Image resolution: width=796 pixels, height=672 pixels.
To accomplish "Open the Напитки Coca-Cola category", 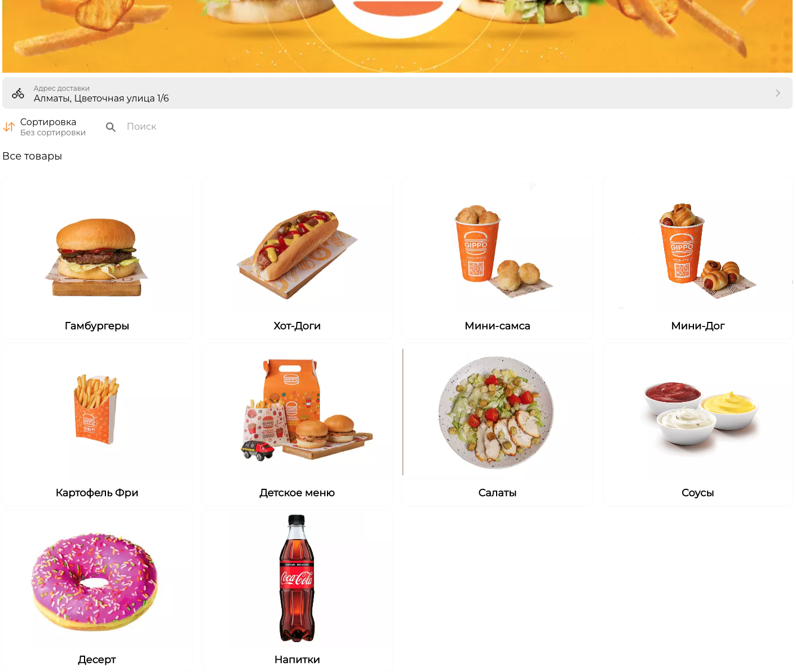I will coord(297,591).
